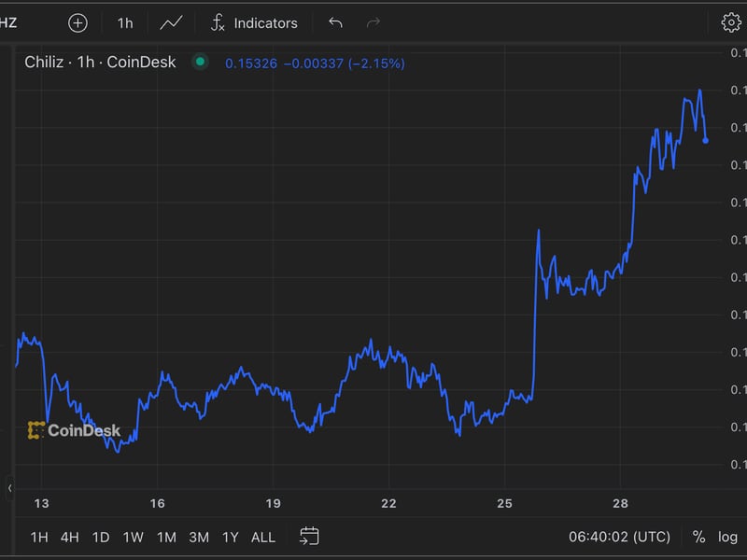The image size is (747, 560).
Task: Expand the left side panel arrow
Action: pos(10,488)
